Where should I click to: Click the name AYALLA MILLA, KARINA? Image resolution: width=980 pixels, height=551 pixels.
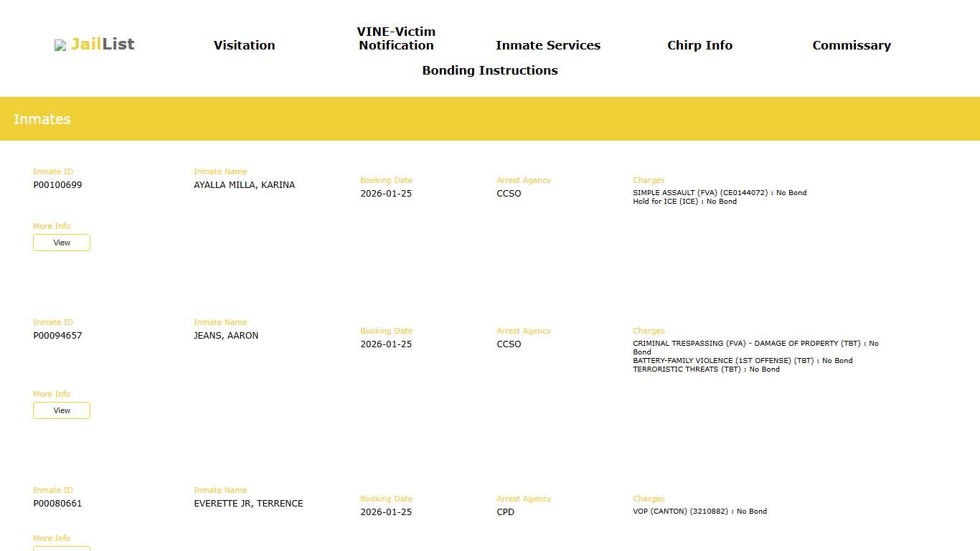click(244, 185)
